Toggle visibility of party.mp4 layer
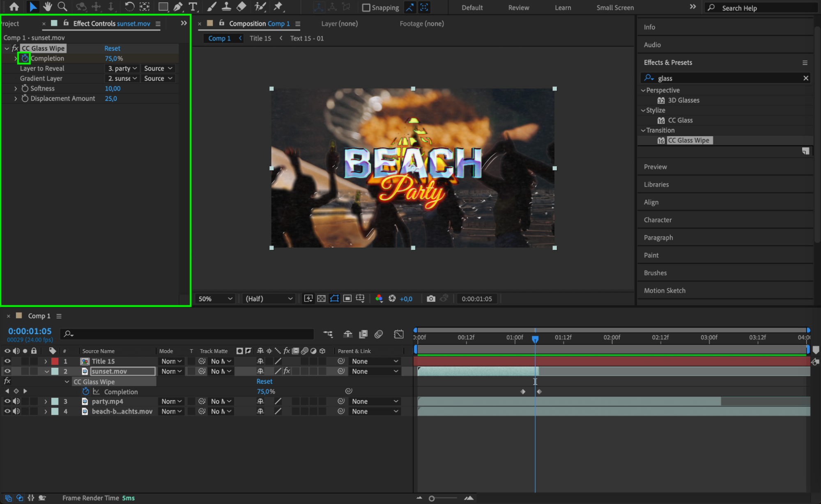 [7, 401]
